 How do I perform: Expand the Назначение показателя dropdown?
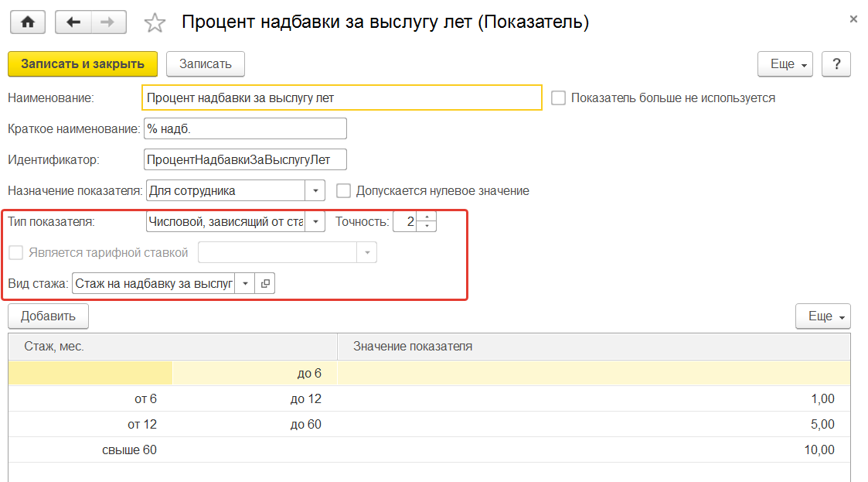(x=315, y=190)
